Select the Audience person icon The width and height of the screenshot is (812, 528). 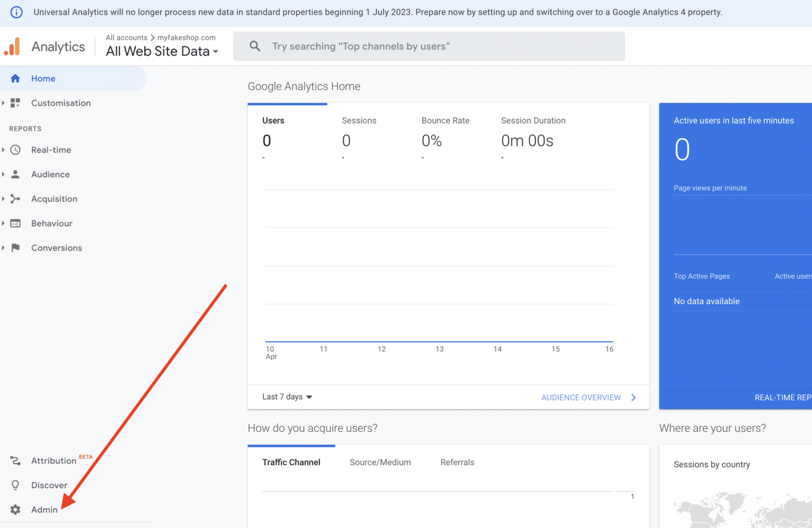(15, 174)
